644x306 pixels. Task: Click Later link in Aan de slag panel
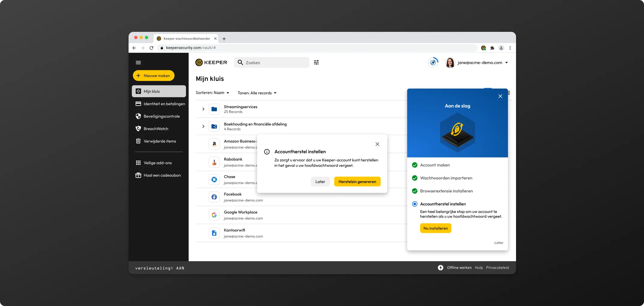(x=499, y=243)
